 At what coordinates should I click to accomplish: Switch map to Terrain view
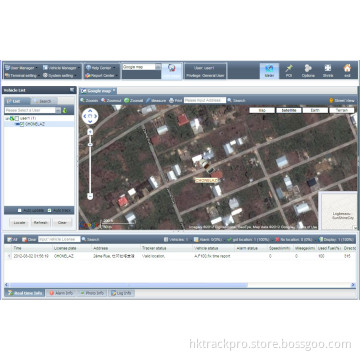[x=342, y=110]
